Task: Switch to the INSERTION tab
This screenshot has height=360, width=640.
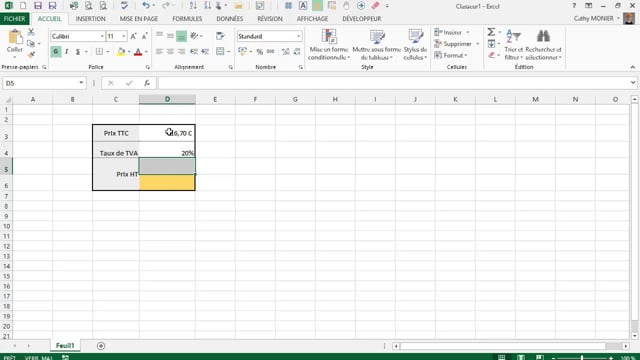Action: coord(90,19)
